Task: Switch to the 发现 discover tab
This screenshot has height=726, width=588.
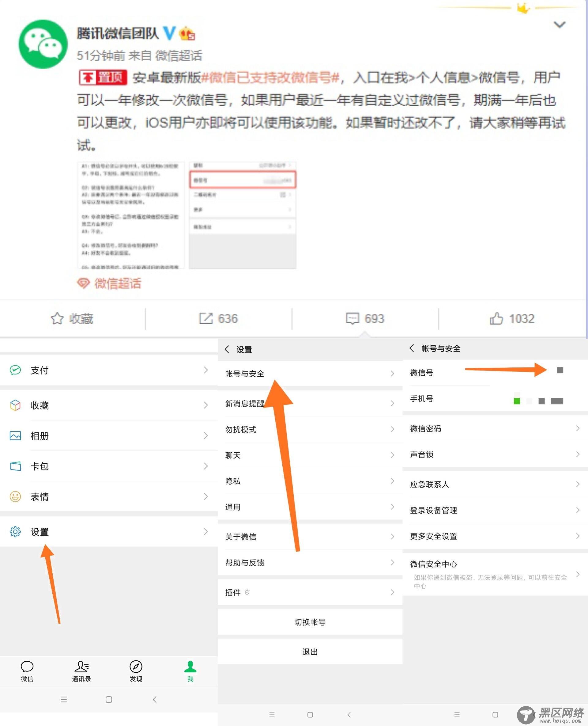Action: 136,671
